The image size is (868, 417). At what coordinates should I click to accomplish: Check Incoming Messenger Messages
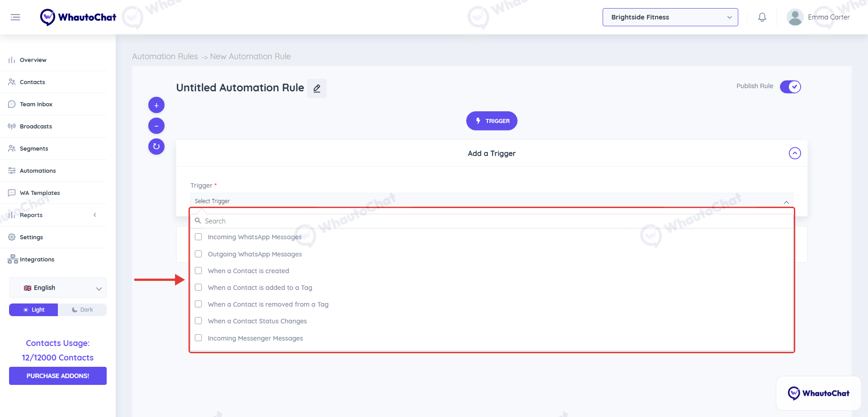(198, 338)
